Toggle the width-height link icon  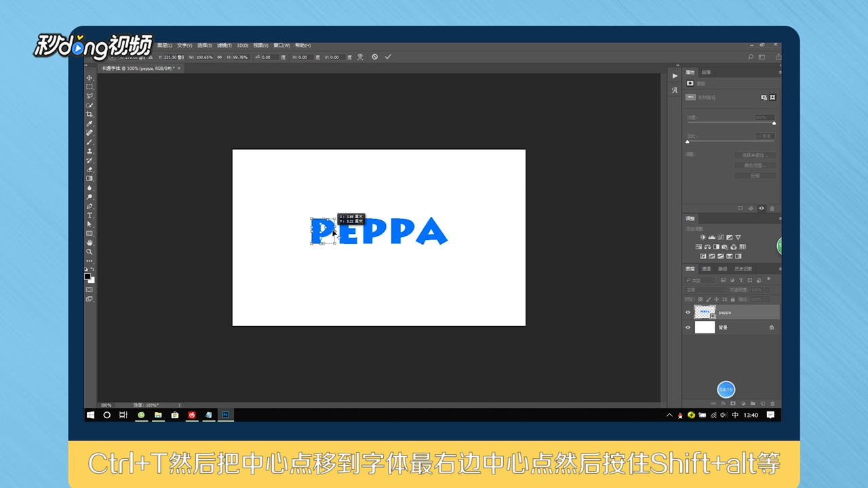pyautogui.click(x=220, y=57)
